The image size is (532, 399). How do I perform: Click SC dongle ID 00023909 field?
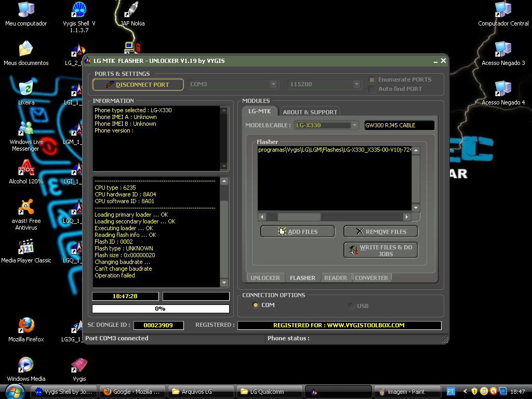158,325
